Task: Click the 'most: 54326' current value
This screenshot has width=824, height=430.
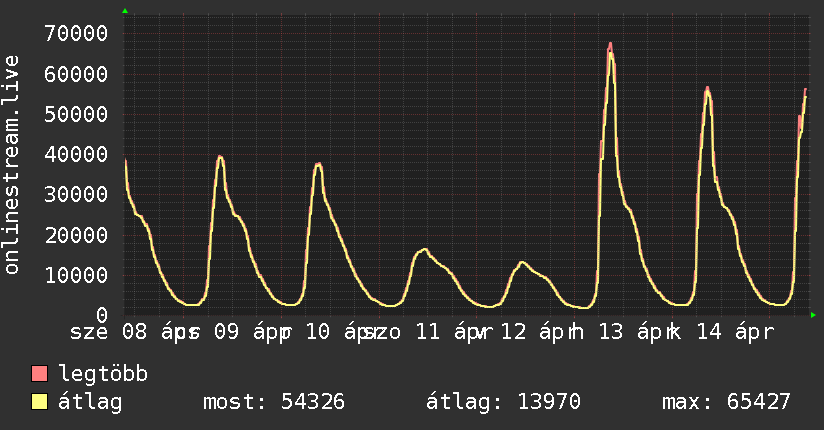Action: point(274,402)
